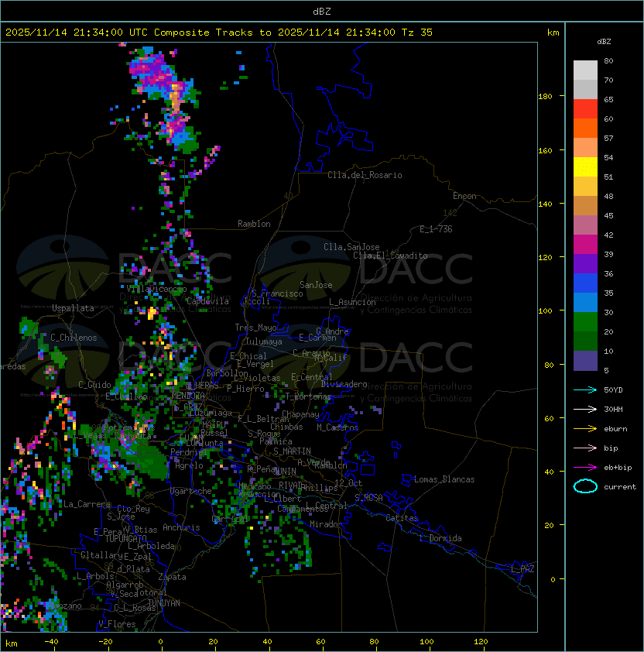This screenshot has width=644, height=652.
Task: Pick the bright yellow 51–54 dBZ swatch
Action: pos(585,167)
